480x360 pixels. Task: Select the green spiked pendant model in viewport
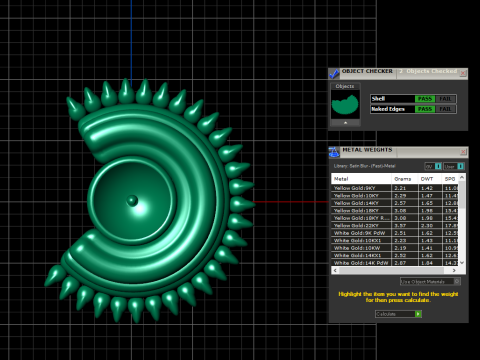(150, 200)
